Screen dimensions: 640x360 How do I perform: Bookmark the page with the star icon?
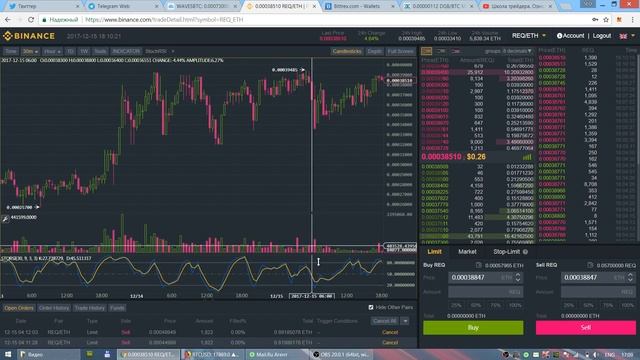(606, 20)
